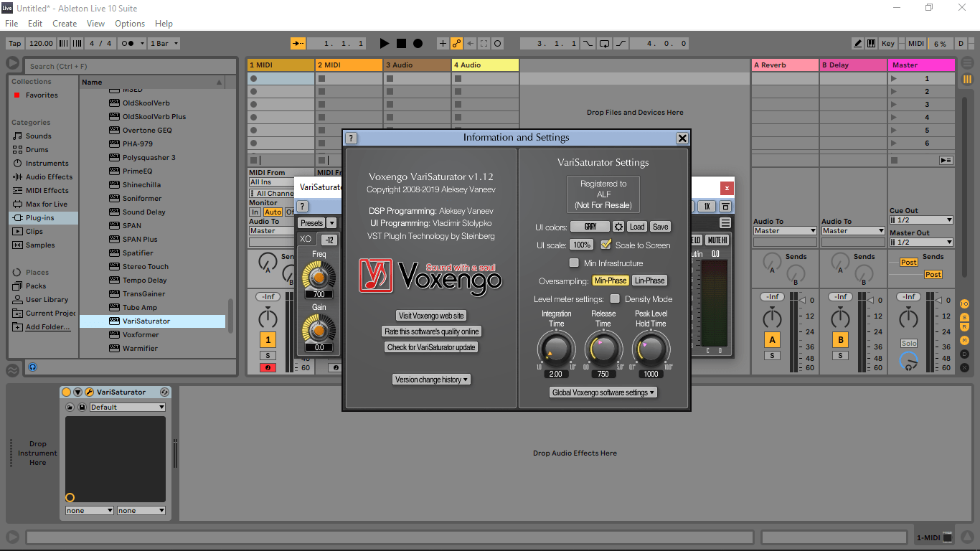Image resolution: width=980 pixels, height=551 pixels.
Task: Select Lin-Phase oversampling option
Action: pyautogui.click(x=649, y=281)
